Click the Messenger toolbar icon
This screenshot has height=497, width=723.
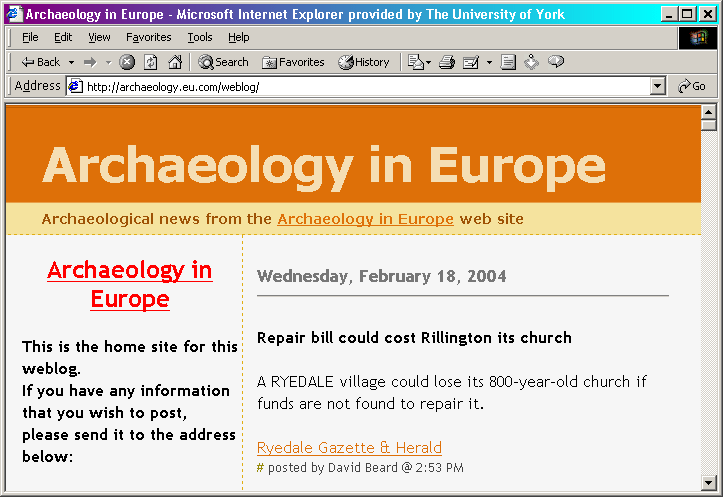pos(532,62)
